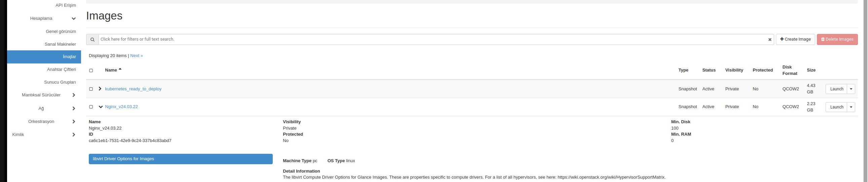Focus the filters and full text search field

click(432, 39)
